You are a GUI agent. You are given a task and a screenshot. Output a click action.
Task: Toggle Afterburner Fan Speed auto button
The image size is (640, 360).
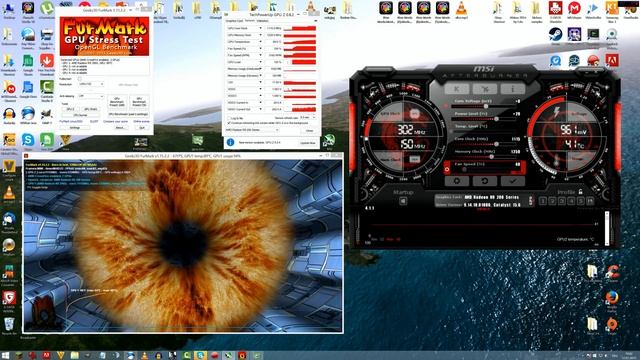tap(447, 169)
